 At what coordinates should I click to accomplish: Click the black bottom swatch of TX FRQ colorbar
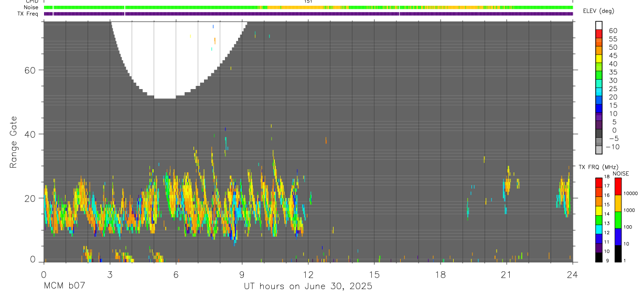[599, 257]
